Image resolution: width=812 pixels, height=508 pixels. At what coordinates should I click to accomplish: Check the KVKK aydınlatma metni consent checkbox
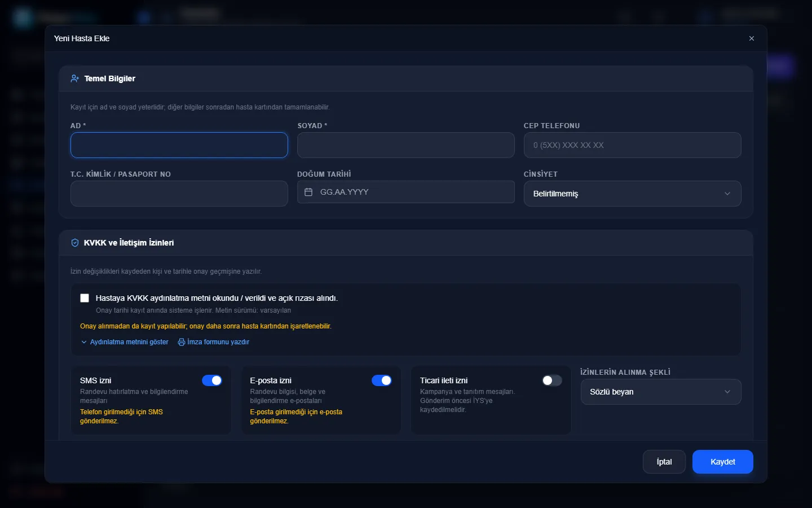click(x=85, y=298)
